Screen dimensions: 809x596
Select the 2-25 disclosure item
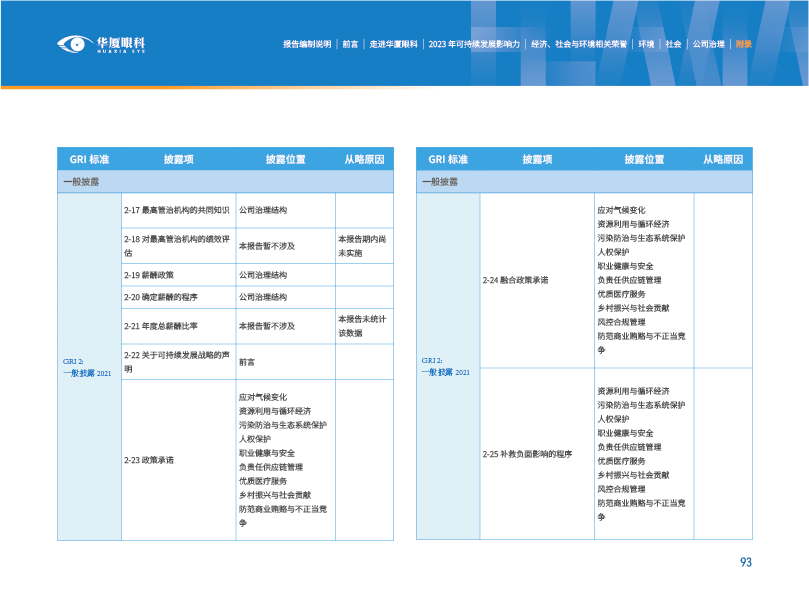[x=526, y=454]
